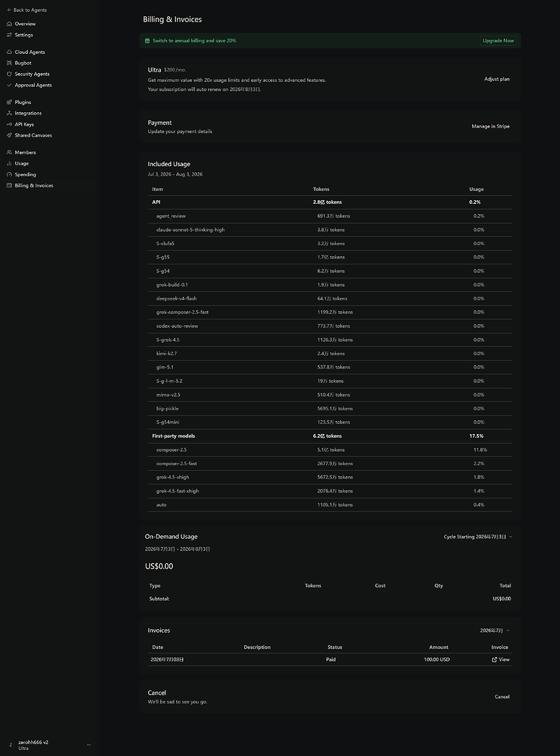The image size is (560, 756).
Task: Click the gift icon in annual billing banner
Action: (x=148, y=41)
